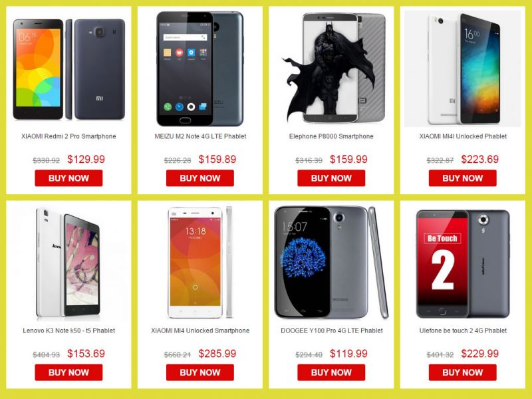Viewport: 532px width, 399px height.
Task: Buy the Elephone P8000 Smartphone now
Action: (331, 178)
